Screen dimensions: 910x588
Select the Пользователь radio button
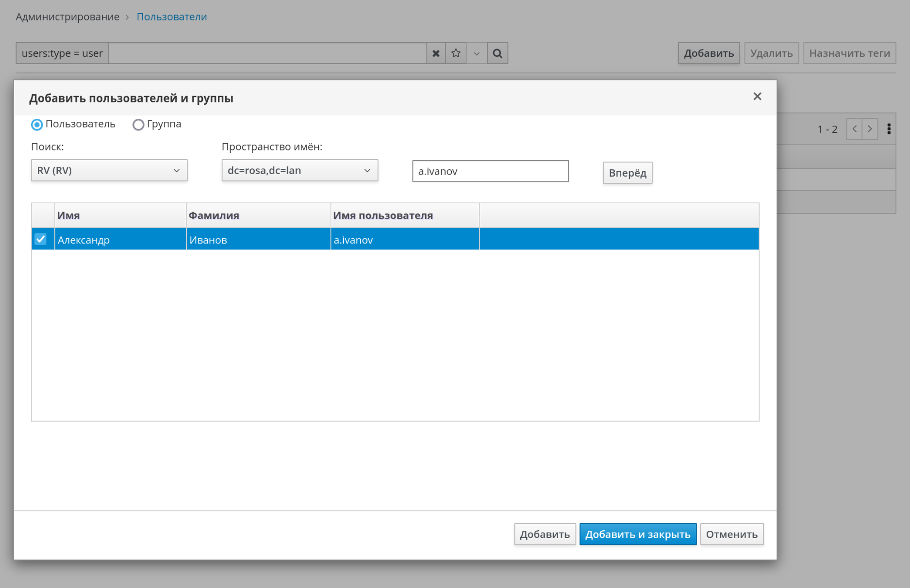click(x=37, y=125)
